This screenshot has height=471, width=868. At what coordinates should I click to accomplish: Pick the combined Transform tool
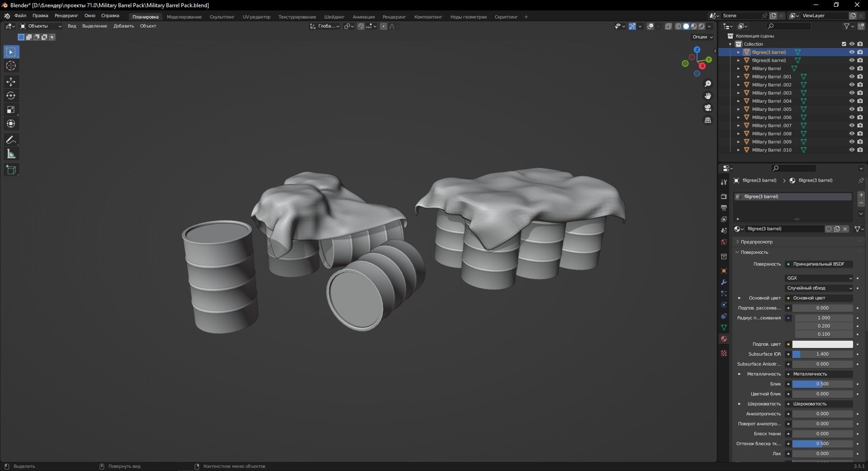11,124
